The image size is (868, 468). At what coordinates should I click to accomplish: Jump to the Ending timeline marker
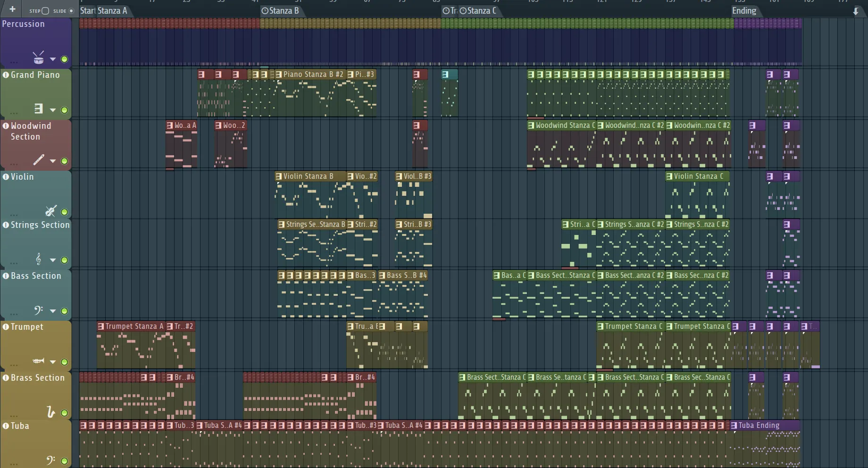(744, 10)
